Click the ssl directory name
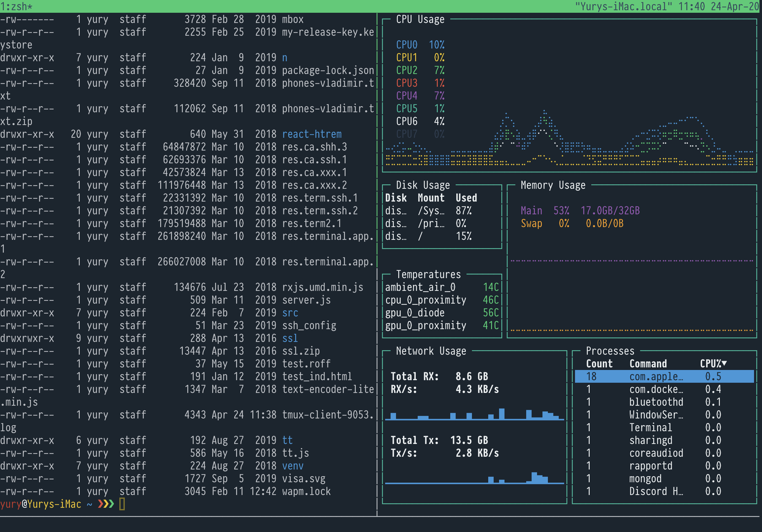This screenshot has width=762, height=532. click(x=290, y=338)
